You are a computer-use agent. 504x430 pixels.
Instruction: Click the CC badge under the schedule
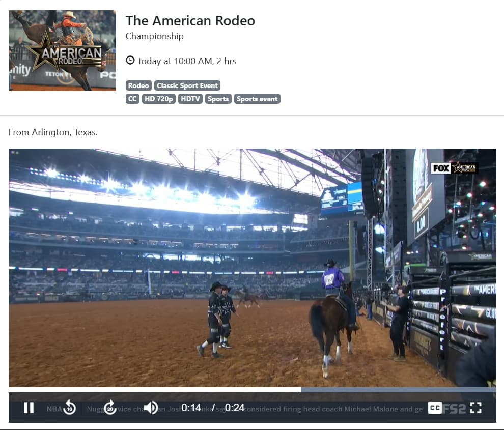[x=132, y=99]
